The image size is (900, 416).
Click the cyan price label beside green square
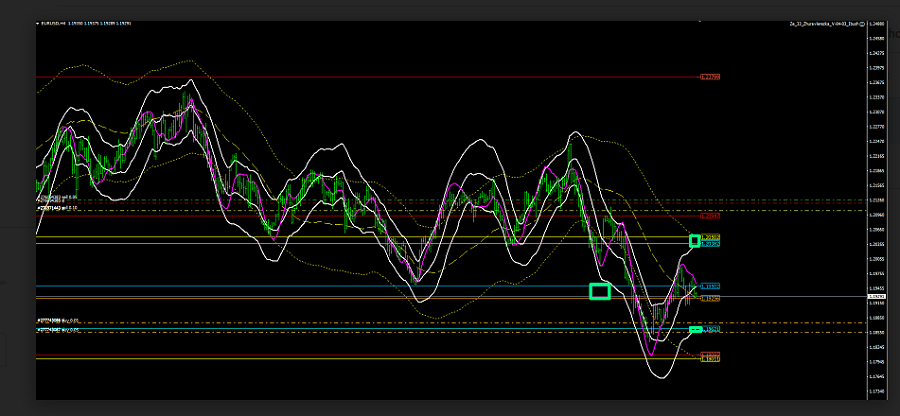pos(711,243)
